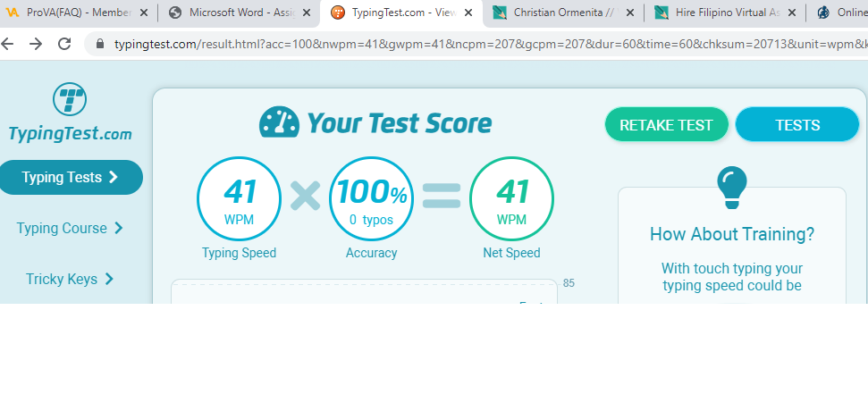Click the RETAKE TEST button
Viewport: 868px width, 411px height.
[x=667, y=125]
